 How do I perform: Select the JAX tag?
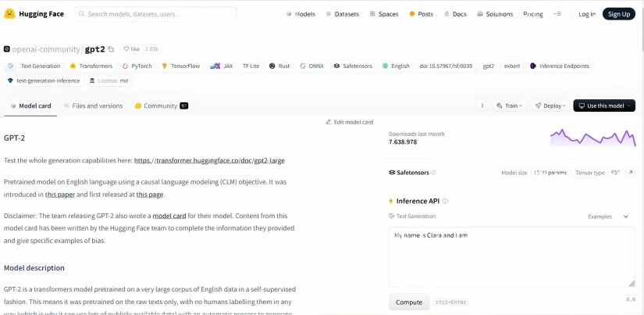coord(221,66)
